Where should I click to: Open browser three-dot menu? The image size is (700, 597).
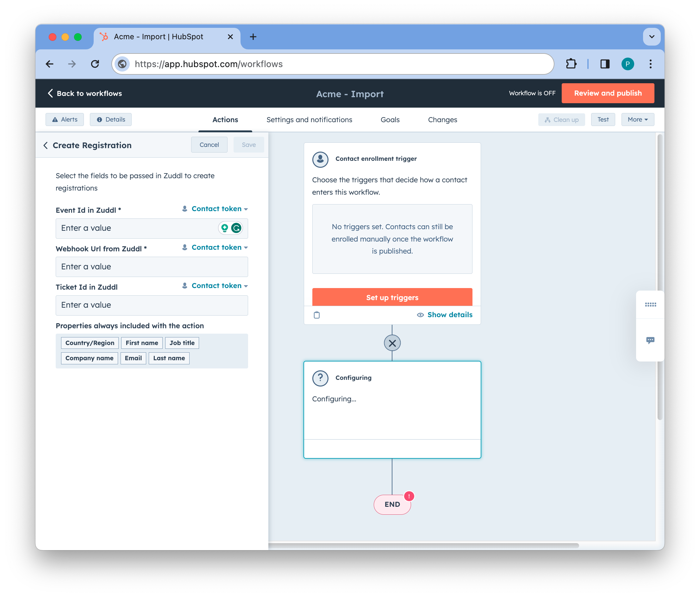(x=651, y=64)
